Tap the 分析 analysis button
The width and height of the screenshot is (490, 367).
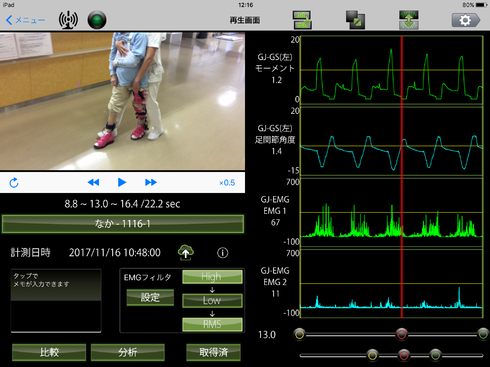[128, 352]
